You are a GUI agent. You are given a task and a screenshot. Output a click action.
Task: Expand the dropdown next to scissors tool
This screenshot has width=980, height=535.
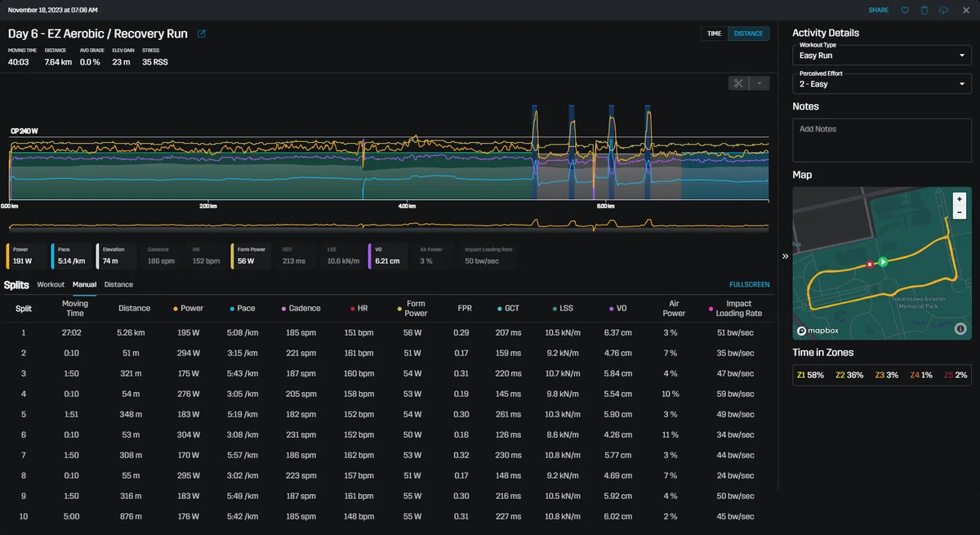coord(759,83)
